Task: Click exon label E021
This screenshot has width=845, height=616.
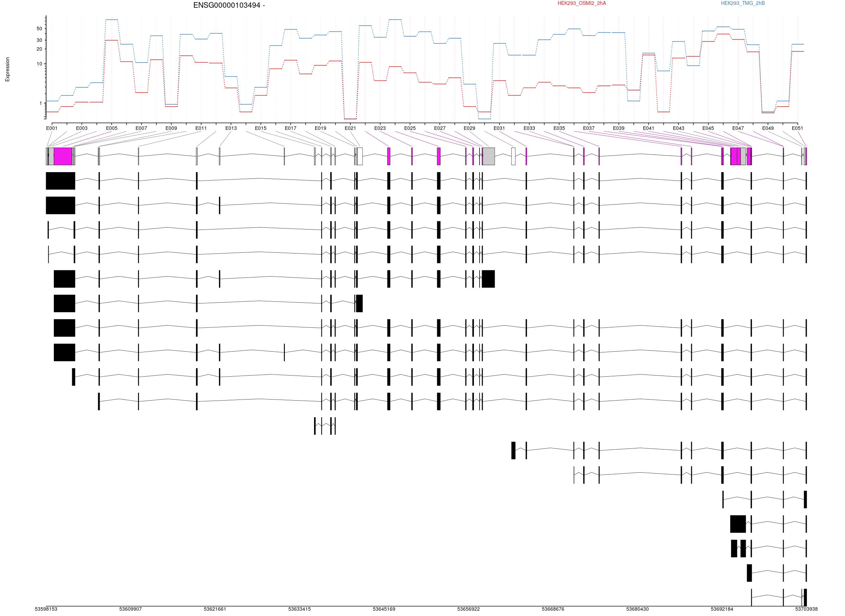Action: 350,128
